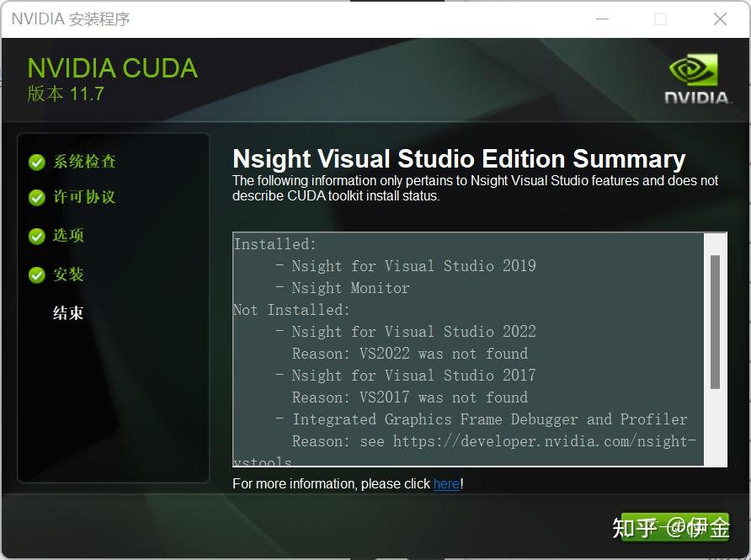Select the 结束 step in the sidebar
This screenshot has height=560, width=751.
pos(68,312)
